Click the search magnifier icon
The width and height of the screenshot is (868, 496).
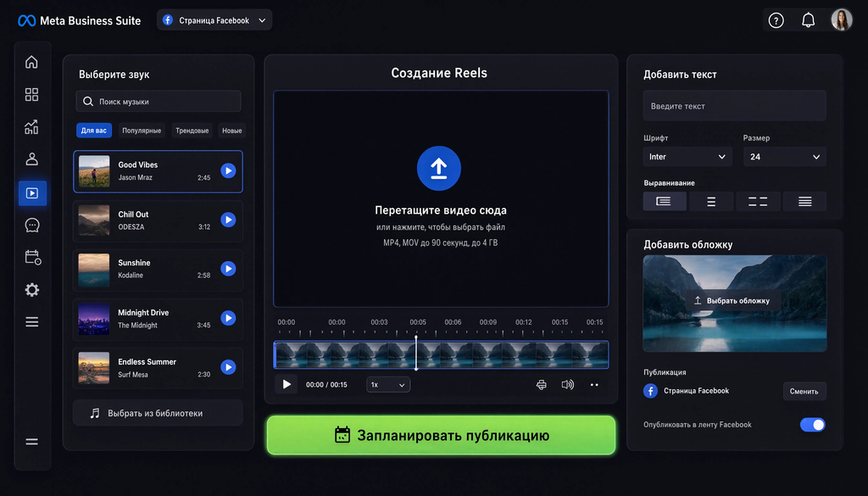(88, 102)
